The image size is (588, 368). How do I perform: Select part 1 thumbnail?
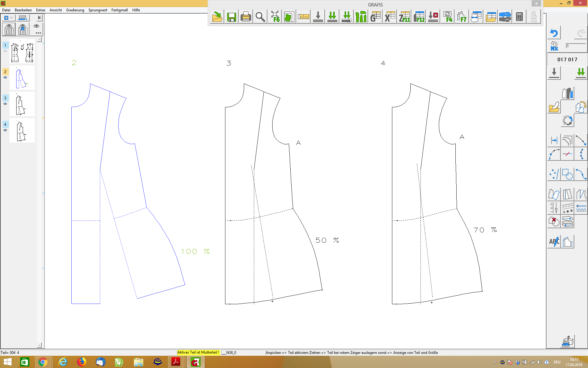(x=22, y=52)
